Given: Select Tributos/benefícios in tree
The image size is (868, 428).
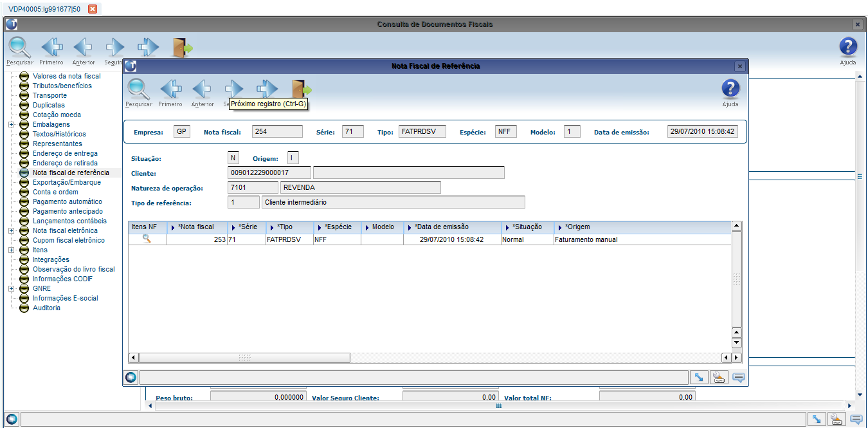Looking at the screenshot, I should (62, 86).
